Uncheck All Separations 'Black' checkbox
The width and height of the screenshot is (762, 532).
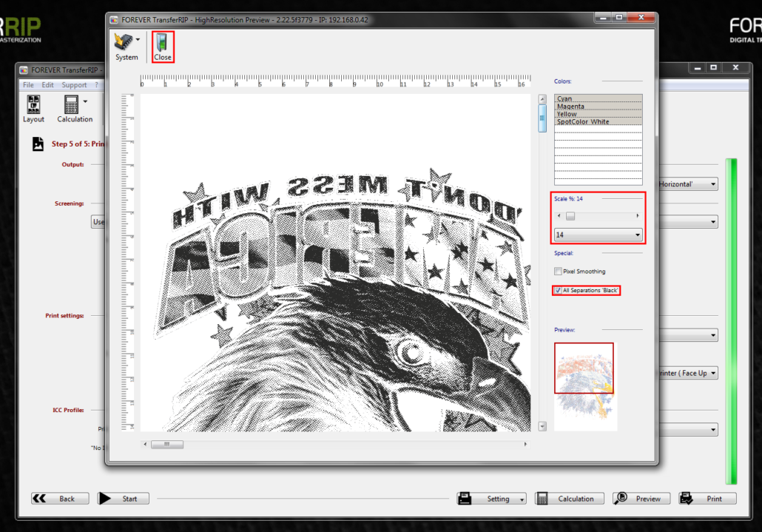pos(558,291)
